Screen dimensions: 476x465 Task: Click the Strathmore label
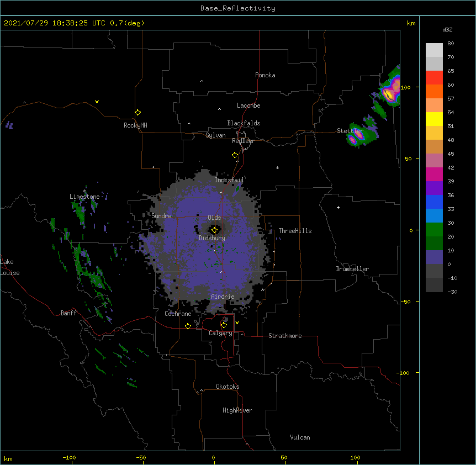[x=285, y=336]
